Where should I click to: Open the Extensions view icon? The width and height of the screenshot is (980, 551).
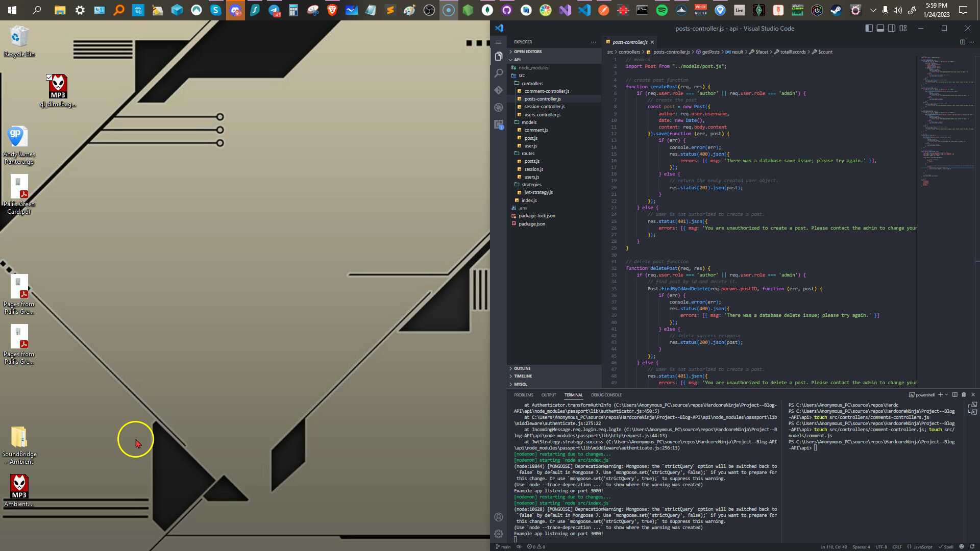pos(499,124)
